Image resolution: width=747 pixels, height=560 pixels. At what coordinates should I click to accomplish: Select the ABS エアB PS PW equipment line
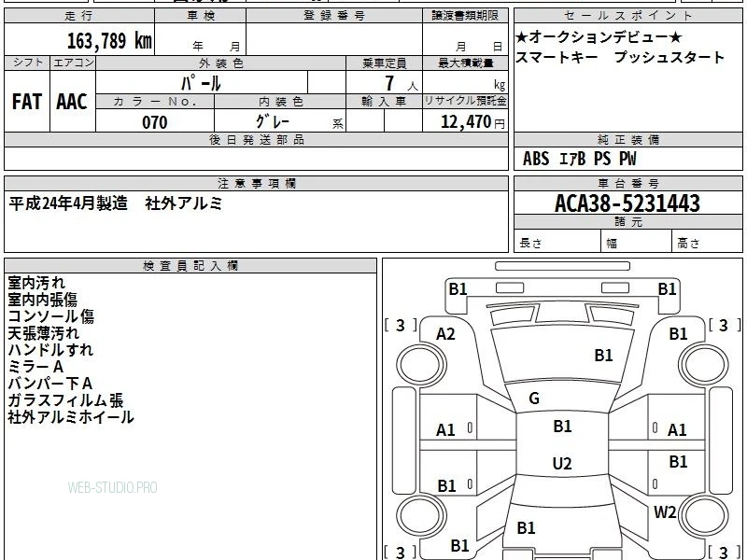click(x=579, y=159)
